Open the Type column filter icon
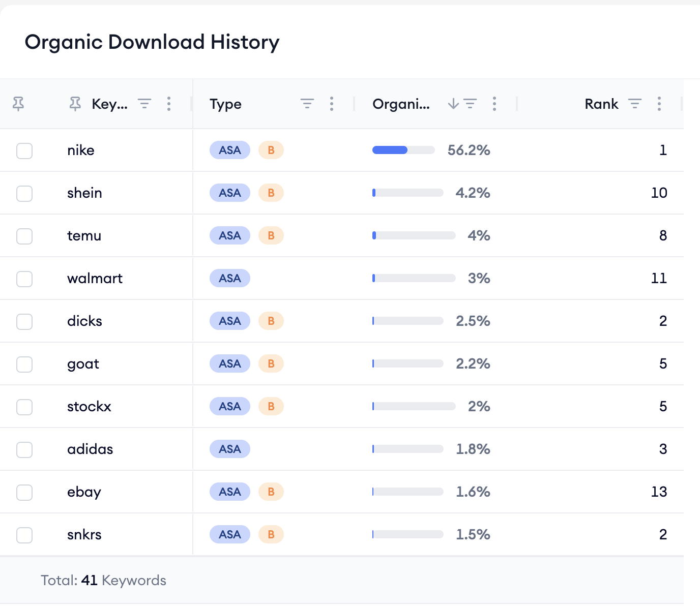The height and width of the screenshot is (607, 700). [x=307, y=104]
